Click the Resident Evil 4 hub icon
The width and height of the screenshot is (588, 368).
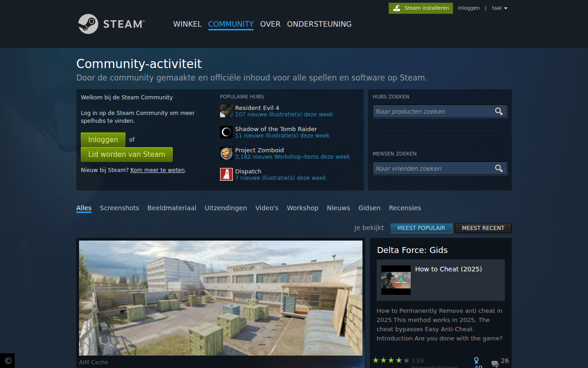pos(226,111)
